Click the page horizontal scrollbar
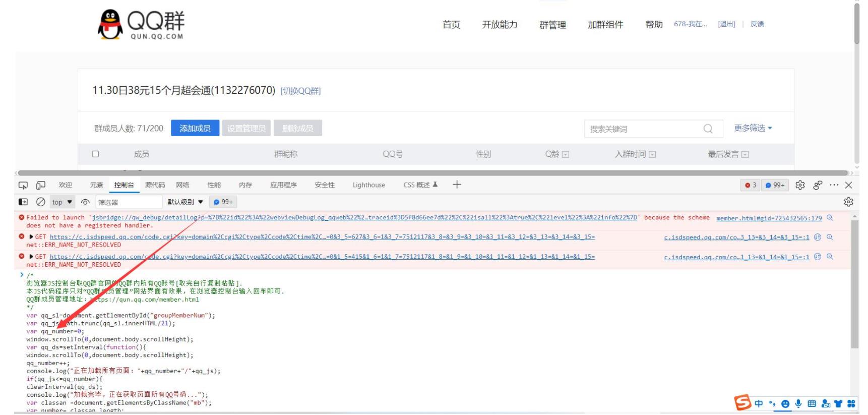 (x=433, y=172)
